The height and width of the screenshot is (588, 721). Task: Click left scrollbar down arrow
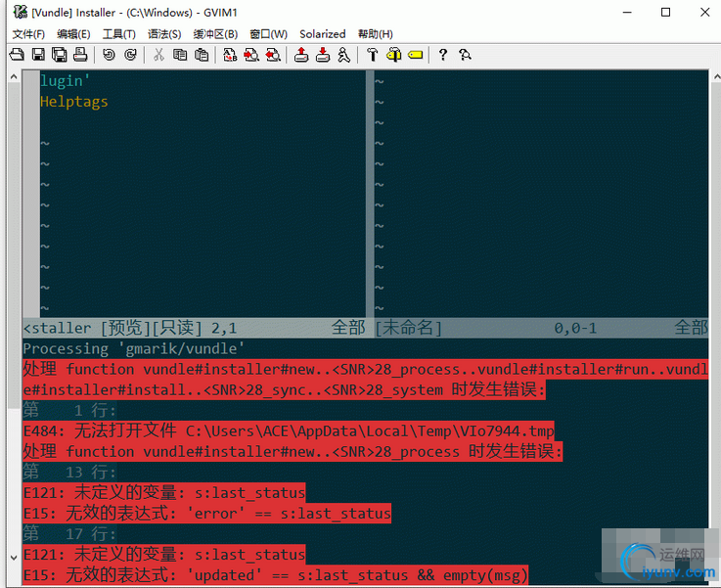pos(14,558)
